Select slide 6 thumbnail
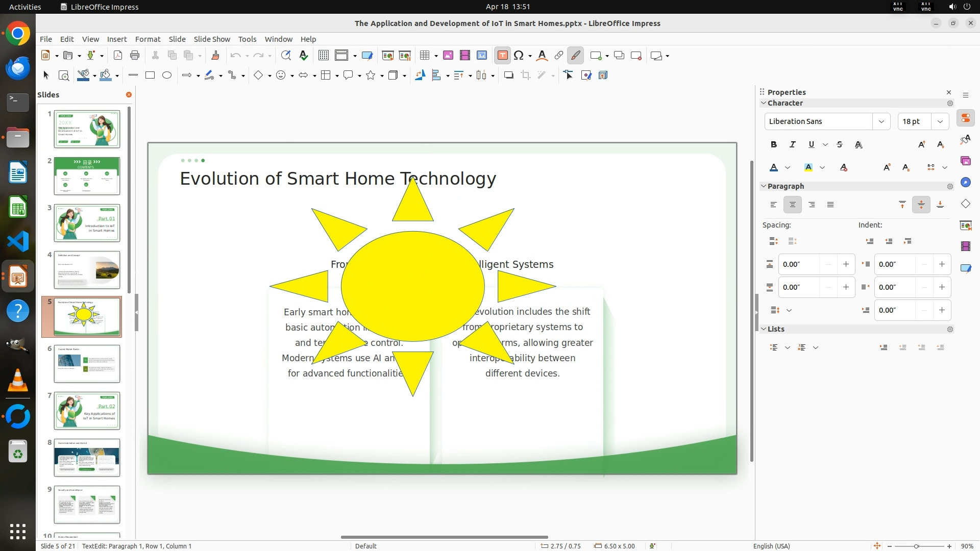 87,364
